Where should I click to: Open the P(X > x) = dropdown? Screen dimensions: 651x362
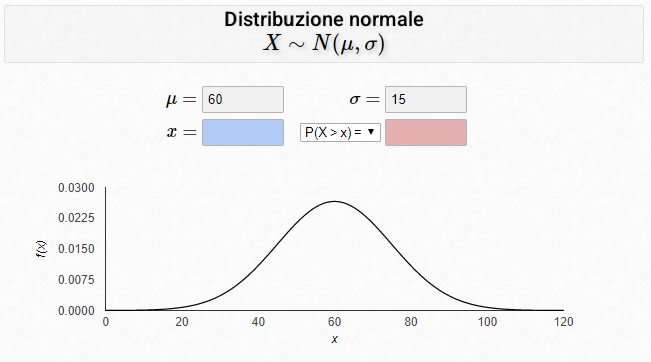340,132
